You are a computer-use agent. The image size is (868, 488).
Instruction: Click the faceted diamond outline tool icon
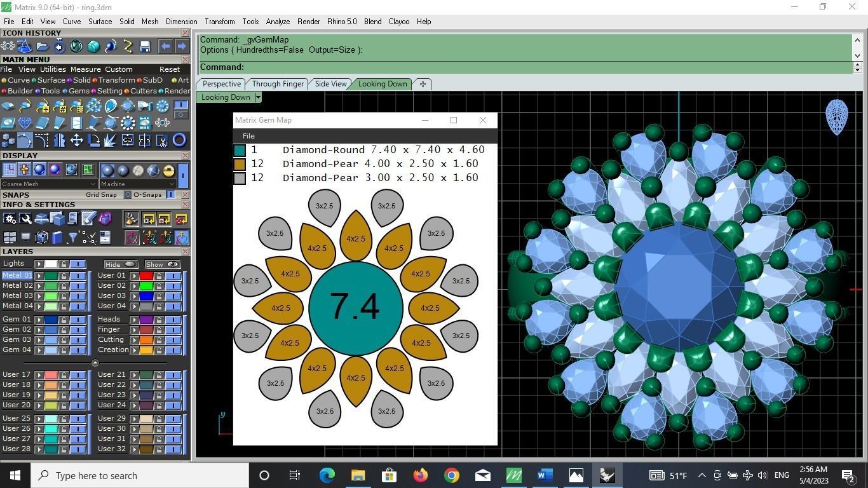25,123
